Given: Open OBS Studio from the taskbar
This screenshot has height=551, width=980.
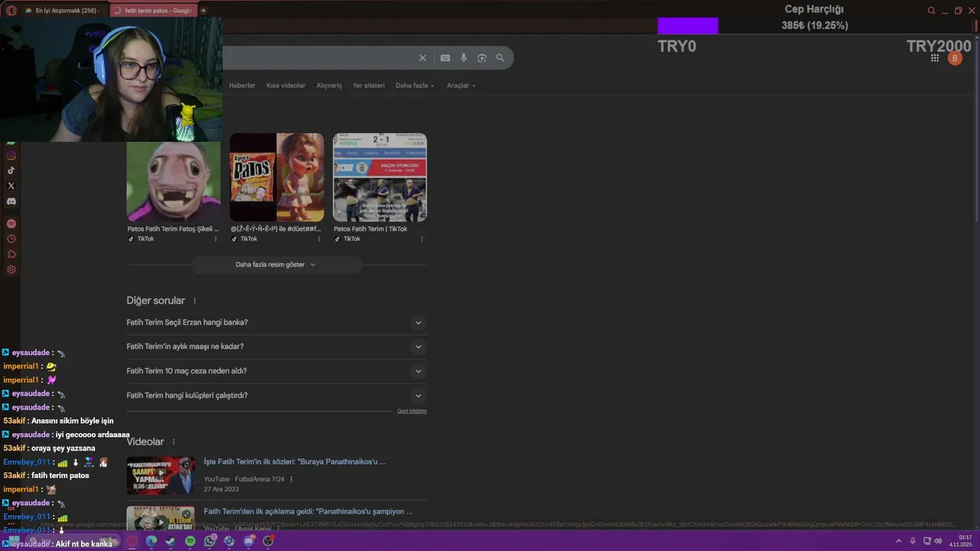Looking at the screenshot, I should (268, 541).
